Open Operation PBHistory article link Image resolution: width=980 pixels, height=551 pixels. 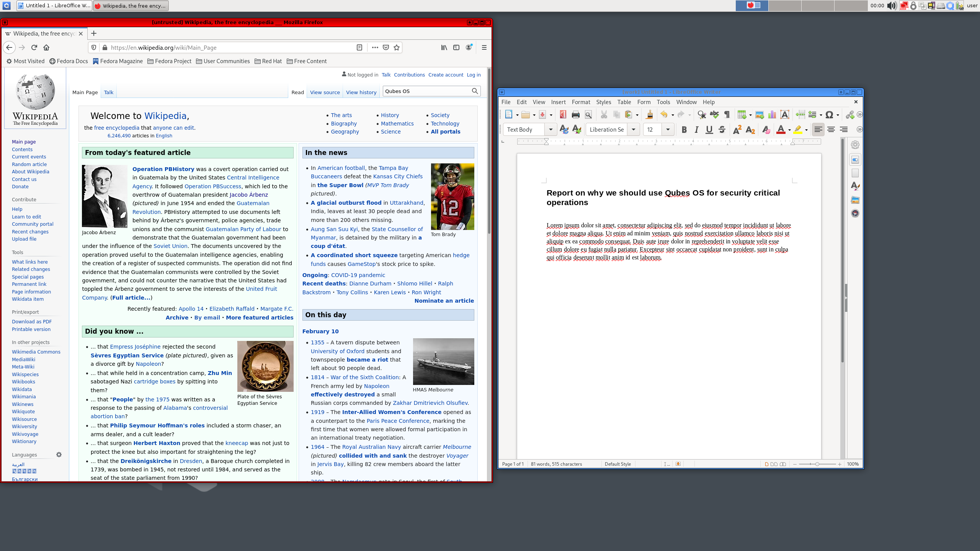point(163,169)
